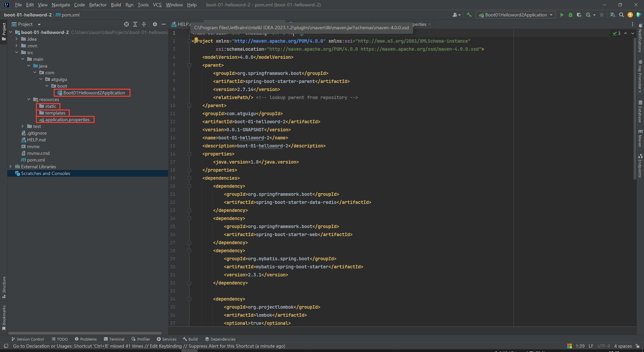Open the Refactor menu
644x352 pixels.
(98, 5)
